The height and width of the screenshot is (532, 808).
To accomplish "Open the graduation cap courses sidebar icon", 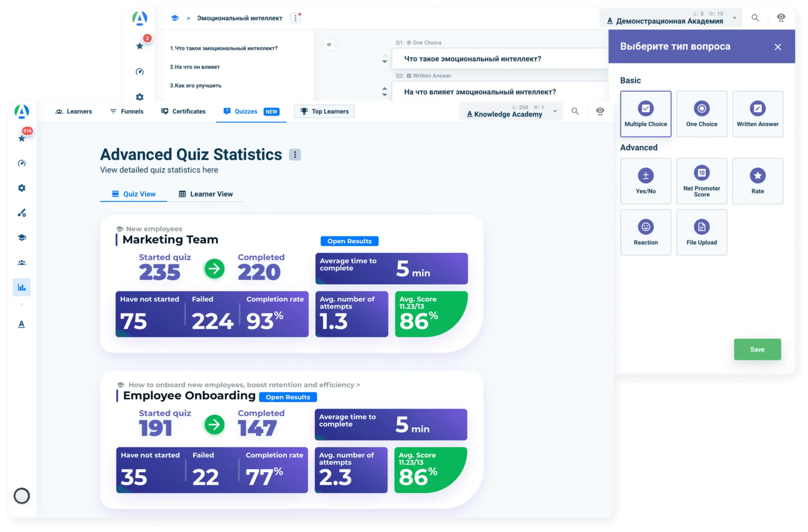I will 22,237.
